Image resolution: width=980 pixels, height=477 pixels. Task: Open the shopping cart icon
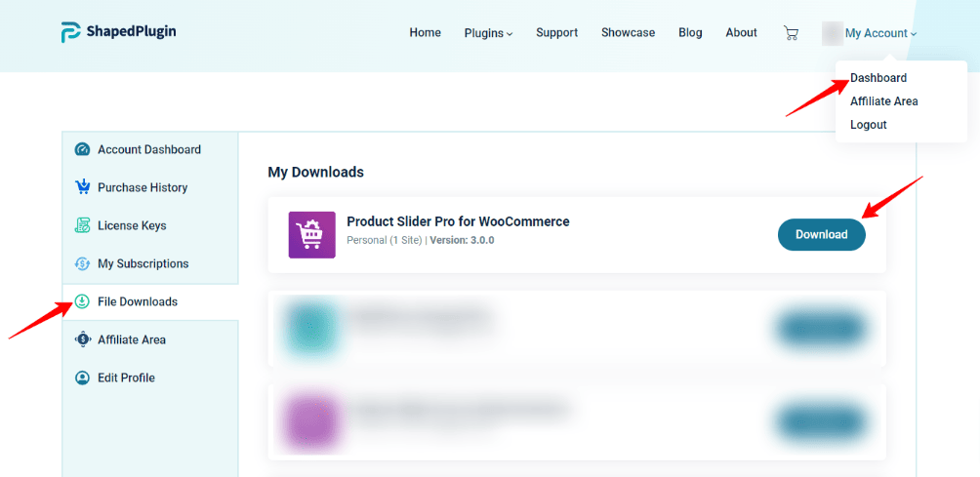coord(791,33)
